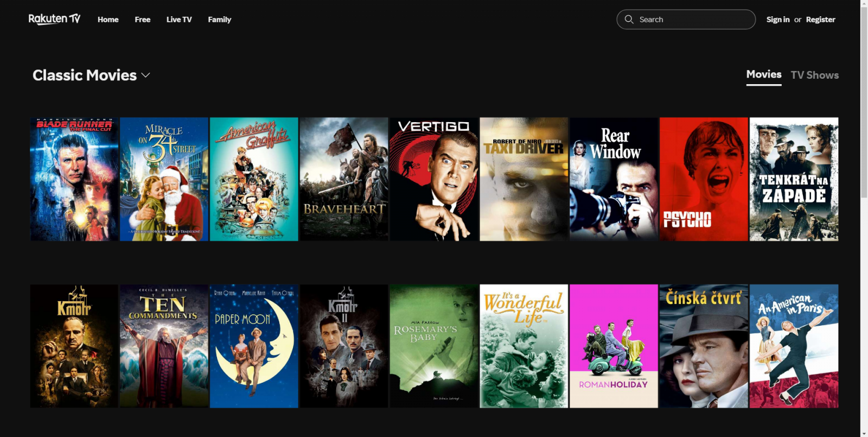Open the Miracle on 34th Street poster
This screenshot has height=437, width=868.
click(164, 179)
